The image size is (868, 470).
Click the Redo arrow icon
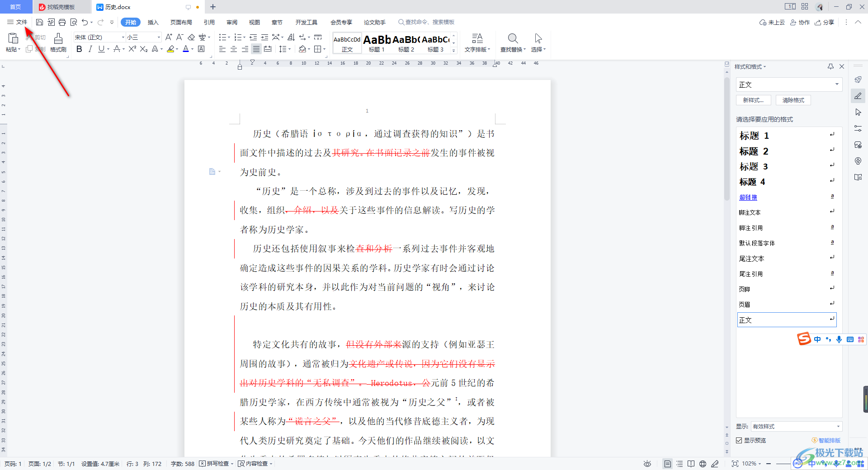tap(100, 22)
